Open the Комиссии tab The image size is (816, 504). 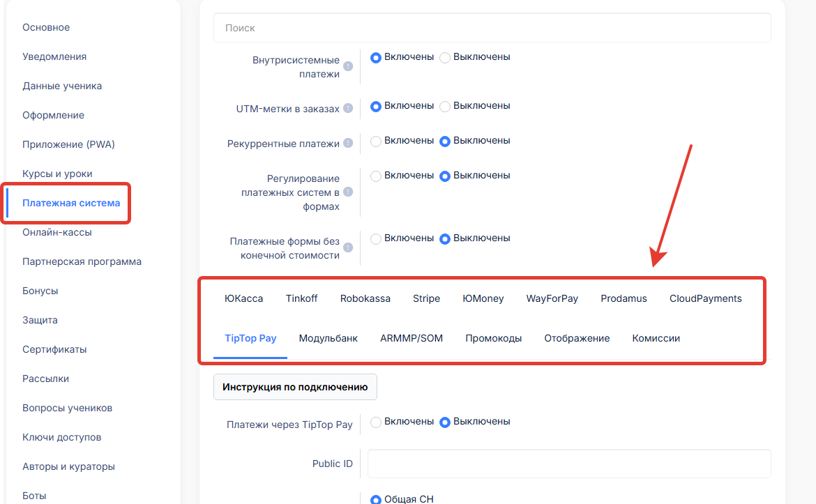pos(656,338)
